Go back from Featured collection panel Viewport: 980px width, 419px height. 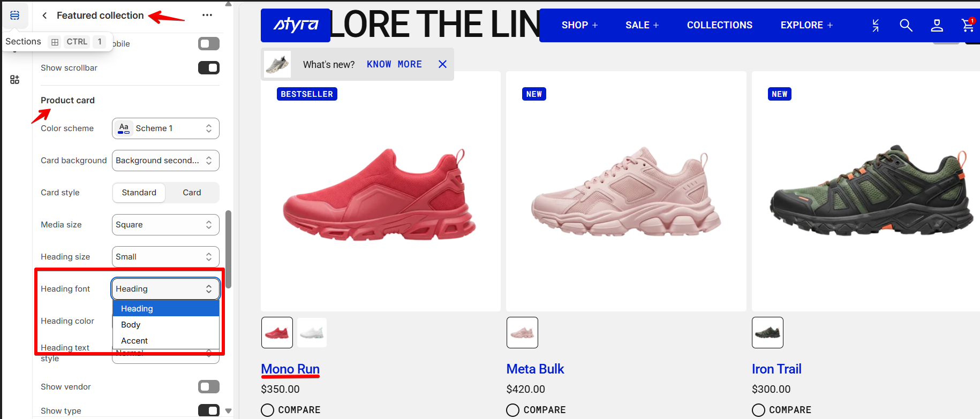[45, 16]
